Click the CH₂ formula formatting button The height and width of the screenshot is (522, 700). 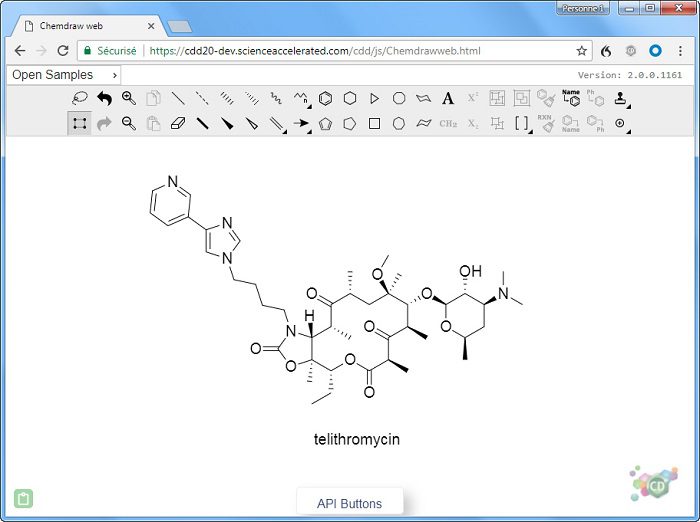(448, 124)
